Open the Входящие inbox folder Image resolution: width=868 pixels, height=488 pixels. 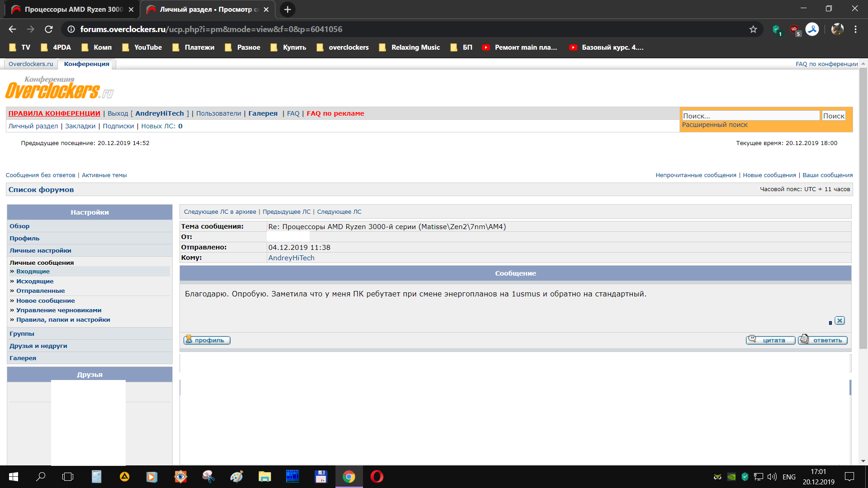coord(33,272)
